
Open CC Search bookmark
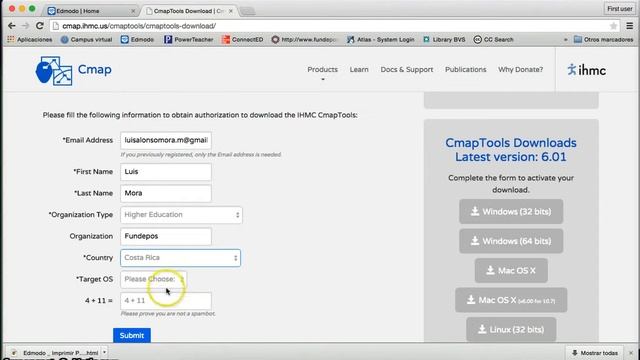493,40
